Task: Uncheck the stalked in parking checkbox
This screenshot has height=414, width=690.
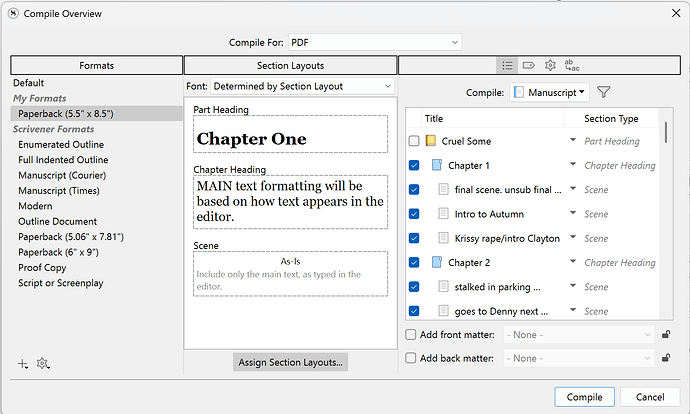Action: 414,286
